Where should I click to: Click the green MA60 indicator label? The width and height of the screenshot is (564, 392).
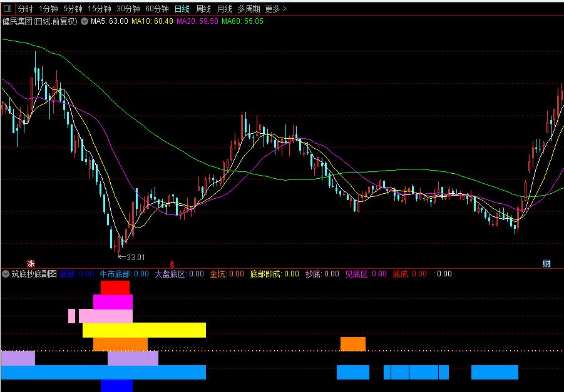(x=243, y=21)
